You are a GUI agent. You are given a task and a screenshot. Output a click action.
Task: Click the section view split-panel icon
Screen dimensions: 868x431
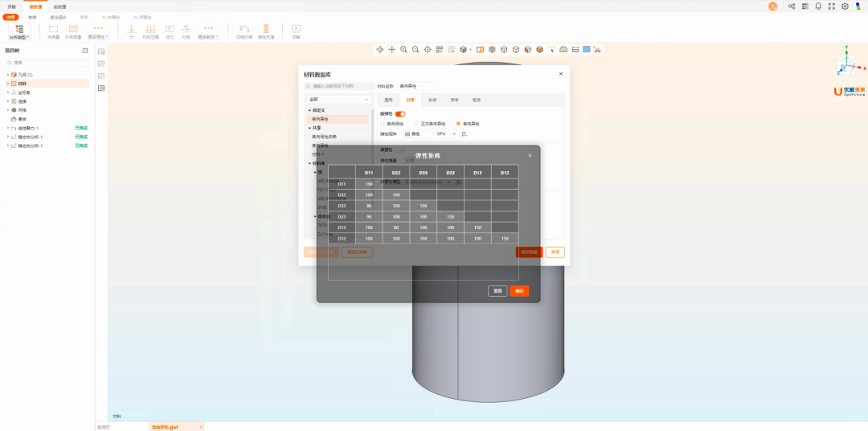point(480,49)
